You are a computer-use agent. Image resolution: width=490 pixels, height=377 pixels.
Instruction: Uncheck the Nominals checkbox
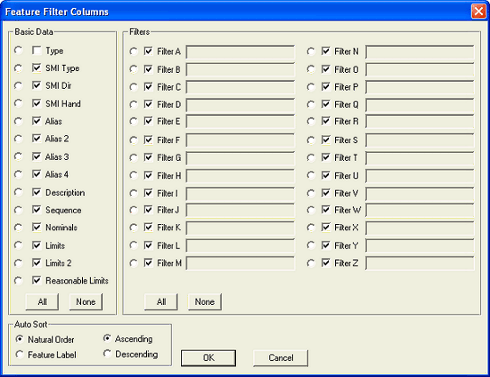coord(36,227)
